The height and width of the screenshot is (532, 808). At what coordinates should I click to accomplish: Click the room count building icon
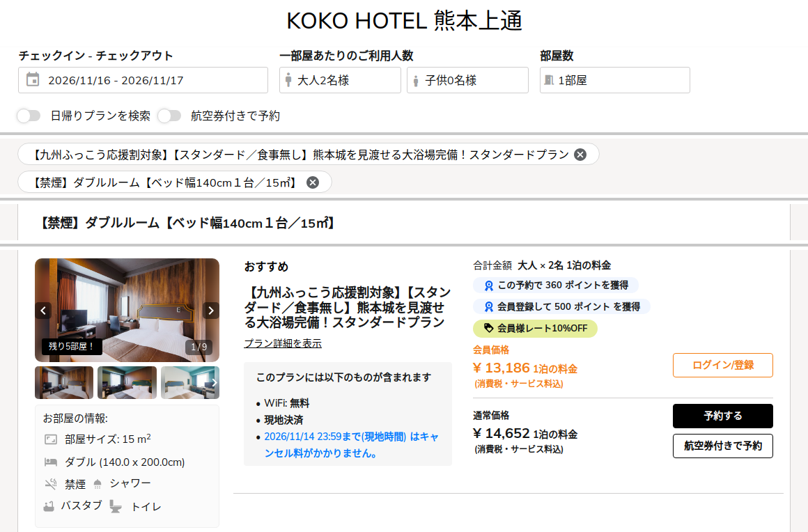pos(549,80)
